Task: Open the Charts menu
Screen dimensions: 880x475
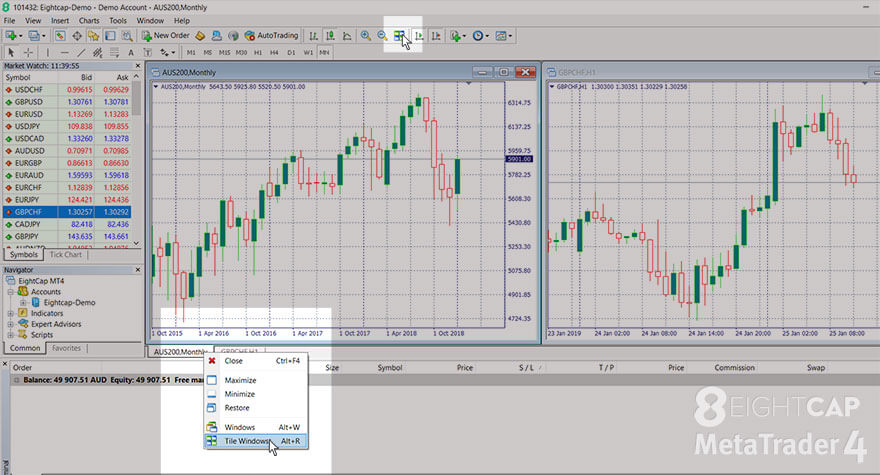Action: [89, 21]
